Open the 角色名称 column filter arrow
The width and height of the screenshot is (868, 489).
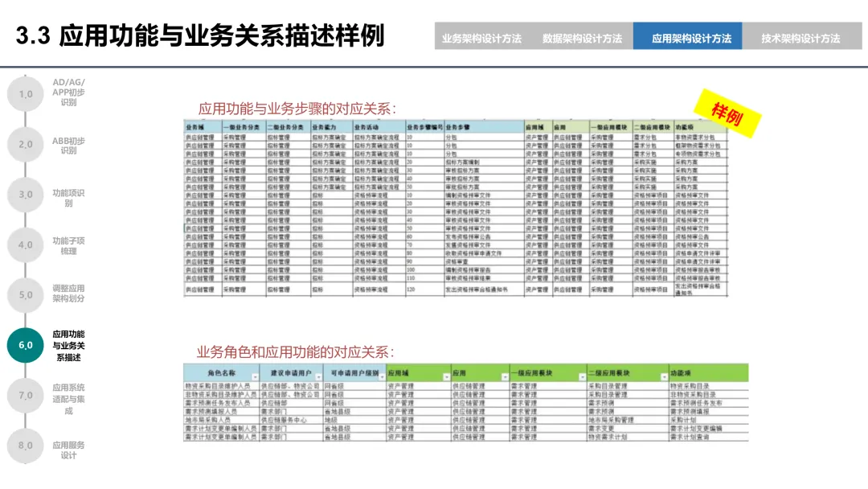pyautogui.click(x=255, y=377)
